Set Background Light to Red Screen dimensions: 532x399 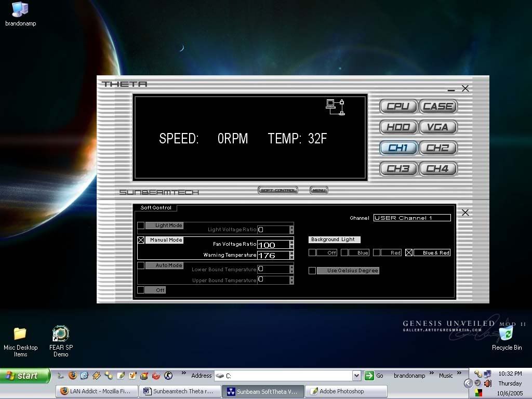tap(377, 253)
